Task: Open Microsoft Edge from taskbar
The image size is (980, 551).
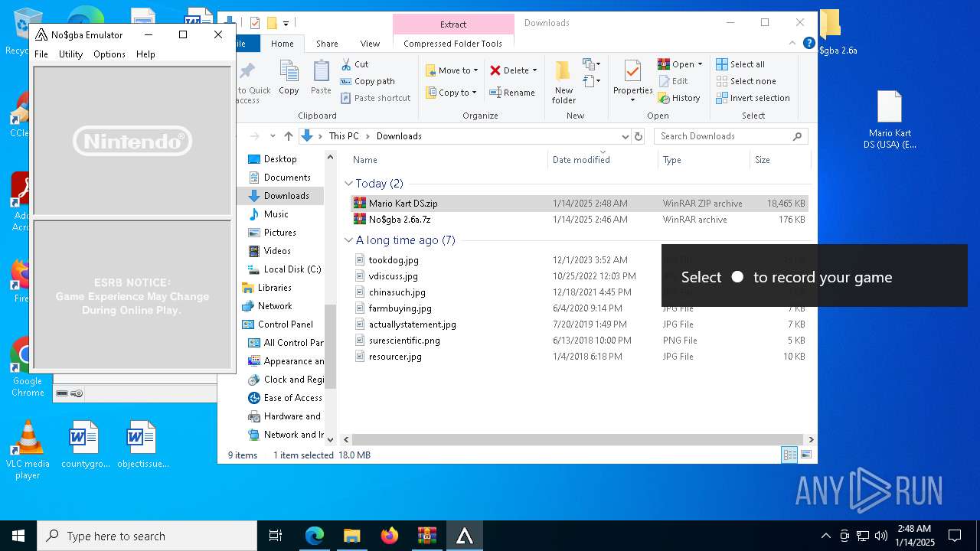Action: pos(315,536)
